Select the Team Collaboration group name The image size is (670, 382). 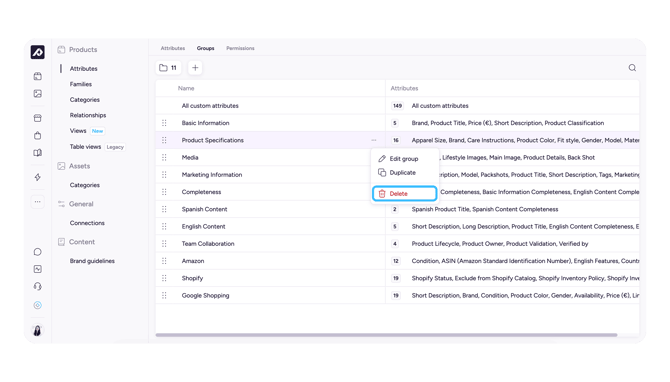click(208, 244)
